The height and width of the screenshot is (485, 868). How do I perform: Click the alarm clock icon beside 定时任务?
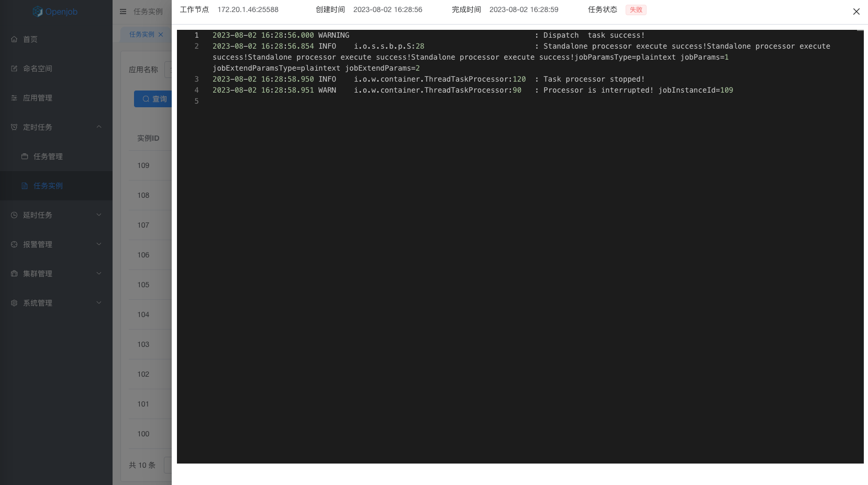click(x=14, y=127)
